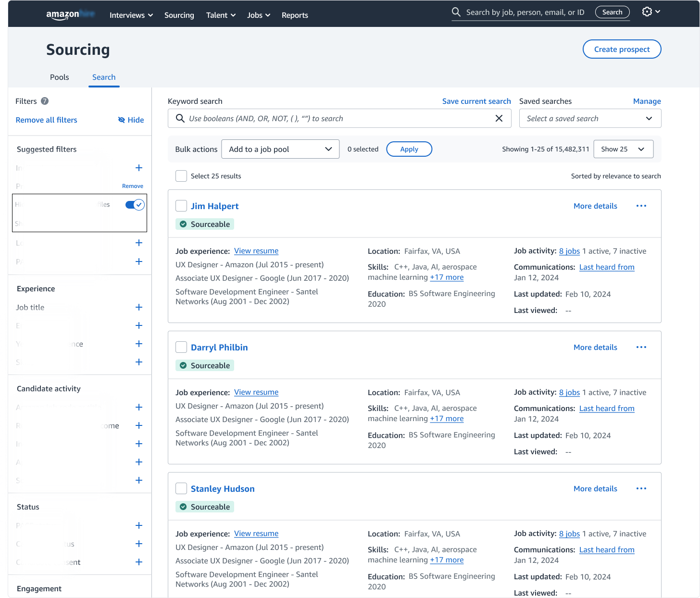Click Stanley Hudson's 8 jobs link
The image size is (700, 598).
coord(569,534)
